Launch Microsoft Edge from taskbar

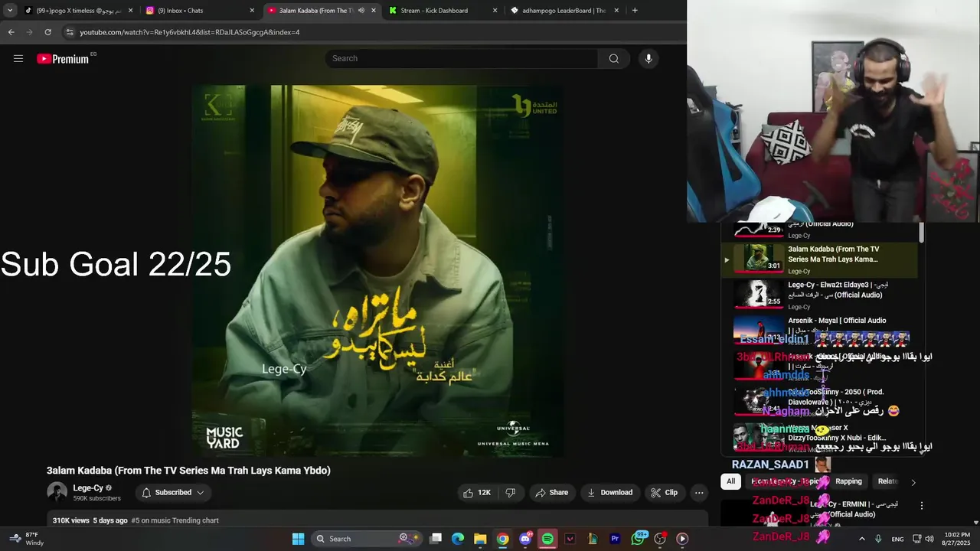(x=458, y=539)
